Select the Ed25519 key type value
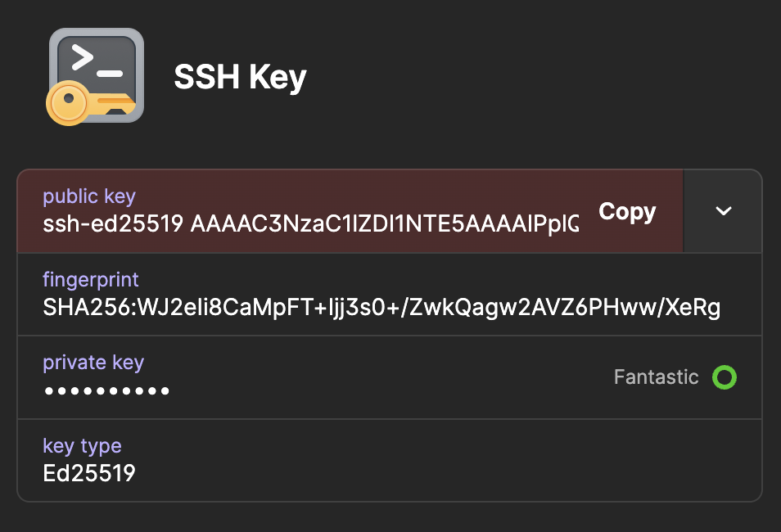Screen dimensions: 781x532 (89, 473)
